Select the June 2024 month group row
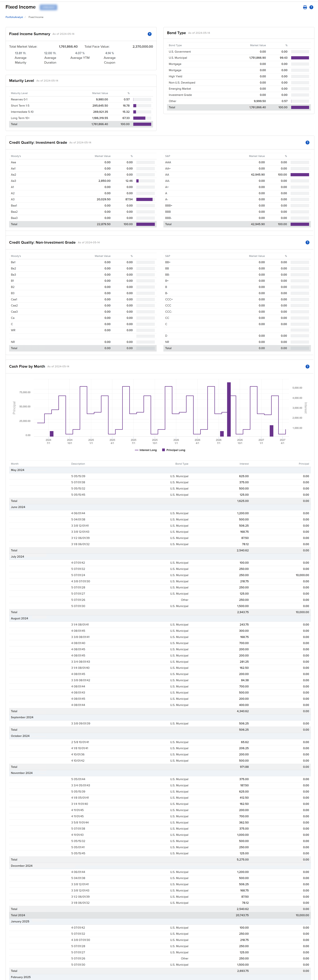The height and width of the screenshot is (980, 318). 160,507
